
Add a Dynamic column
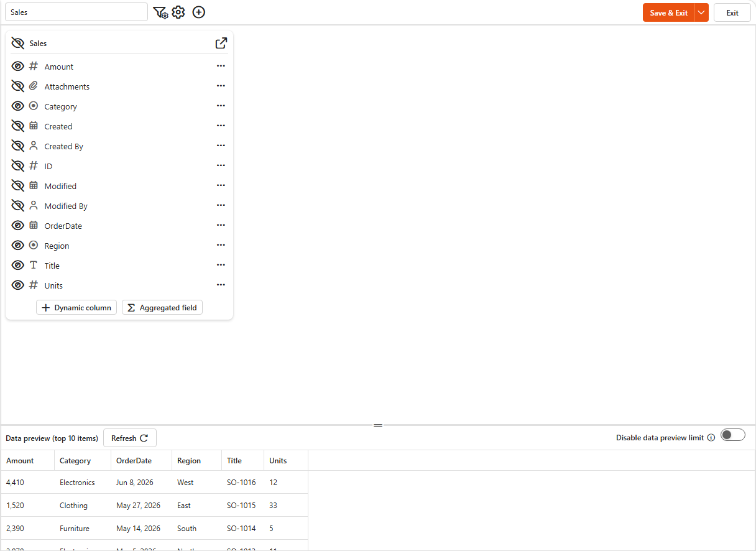[76, 307]
